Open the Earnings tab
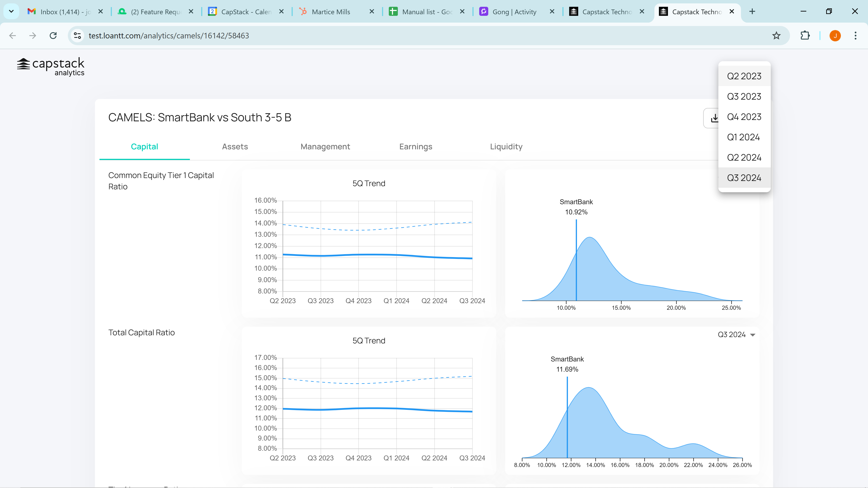Image resolution: width=868 pixels, height=488 pixels. point(415,146)
